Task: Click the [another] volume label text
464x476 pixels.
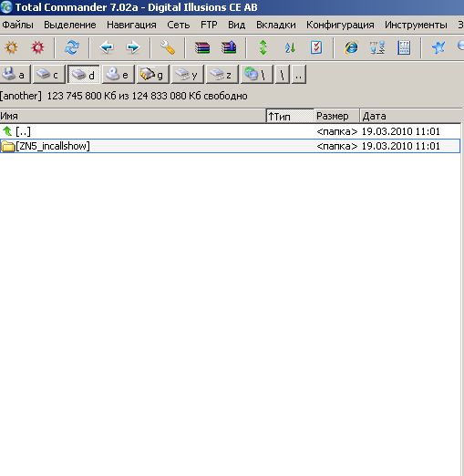Action: click(21, 96)
